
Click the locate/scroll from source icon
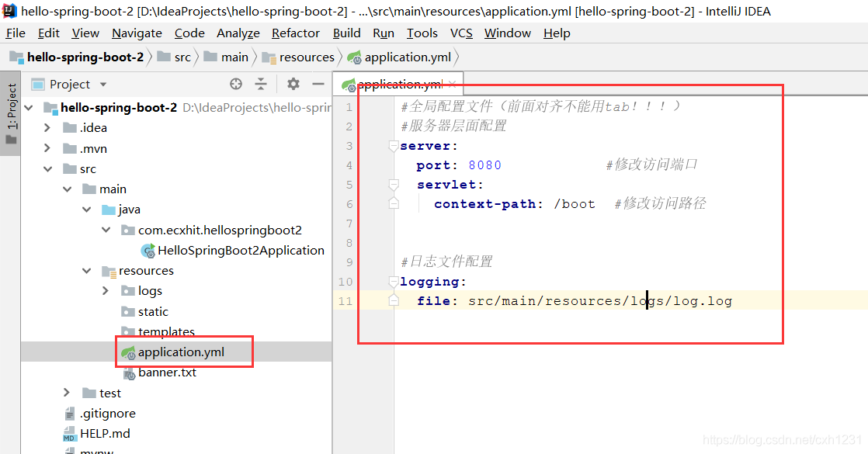point(236,84)
